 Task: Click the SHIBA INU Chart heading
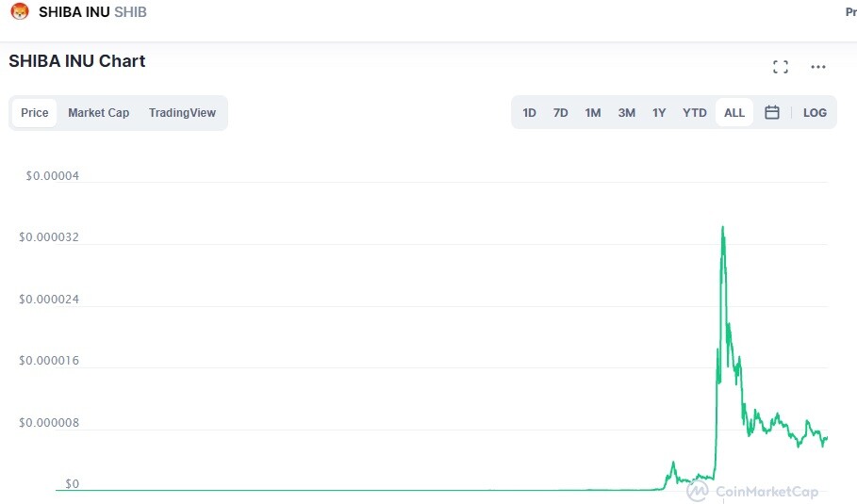coord(77,60)
